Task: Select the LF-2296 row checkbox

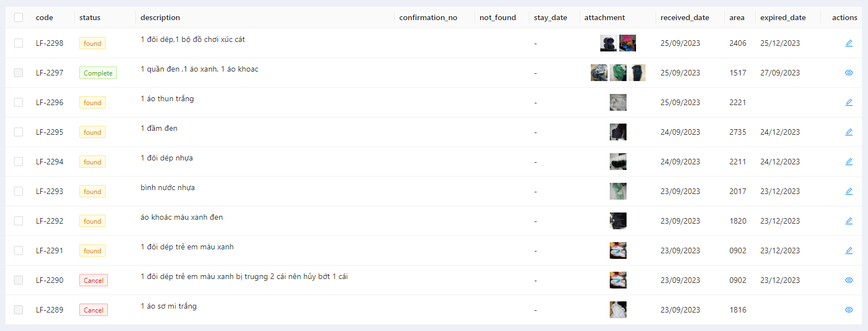Action: (18, 102)
